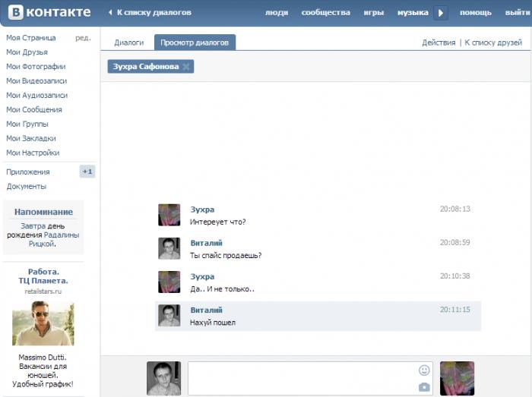The height and width of the screenshot is (397, 532).
Task: Open Приложения in sidebar
Action: (28, 172)
